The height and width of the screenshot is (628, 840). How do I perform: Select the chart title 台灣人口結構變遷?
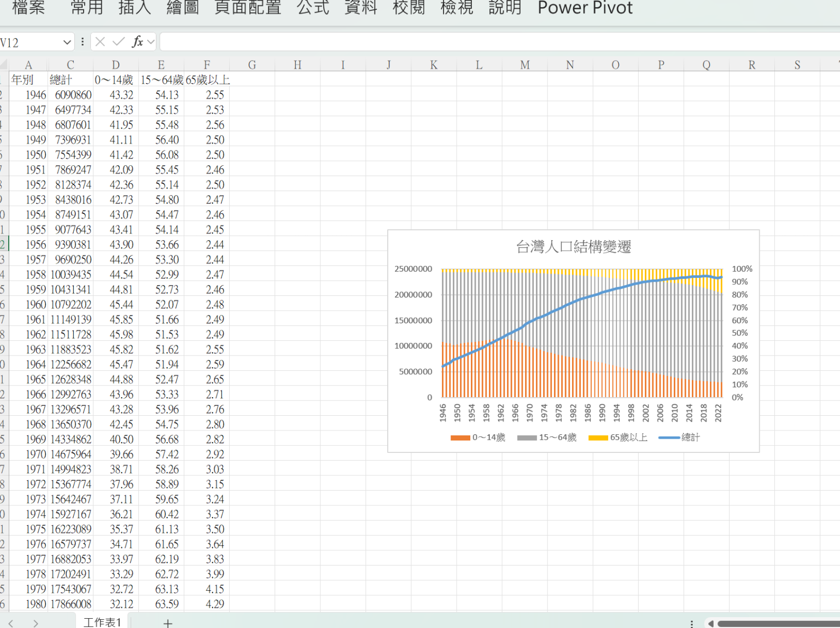click(x=573, y=247)
